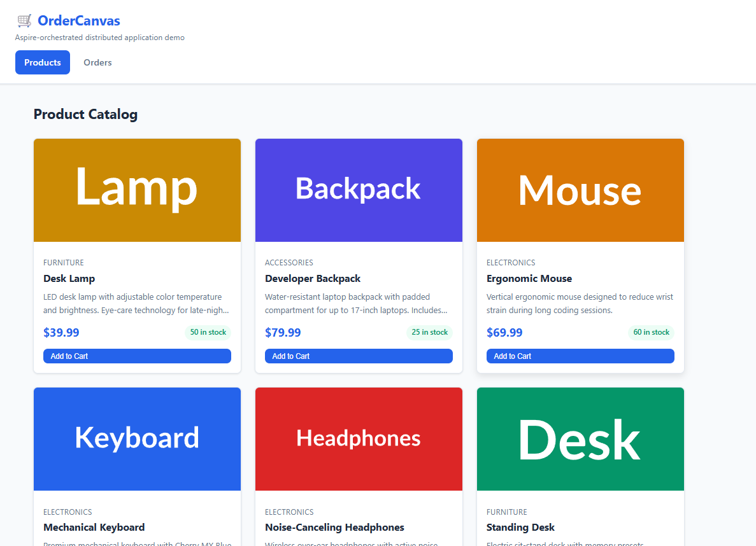Add the Developer Backpack to cart

pos(359,356)
